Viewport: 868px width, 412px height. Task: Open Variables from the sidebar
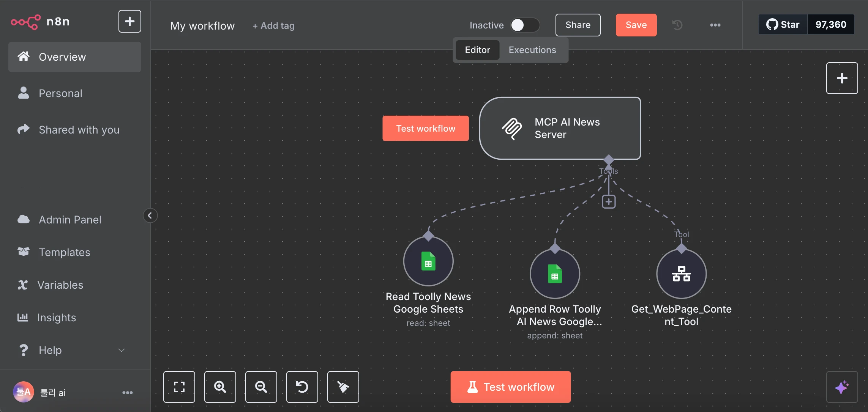pyautogui.click(x=75, y=285)
